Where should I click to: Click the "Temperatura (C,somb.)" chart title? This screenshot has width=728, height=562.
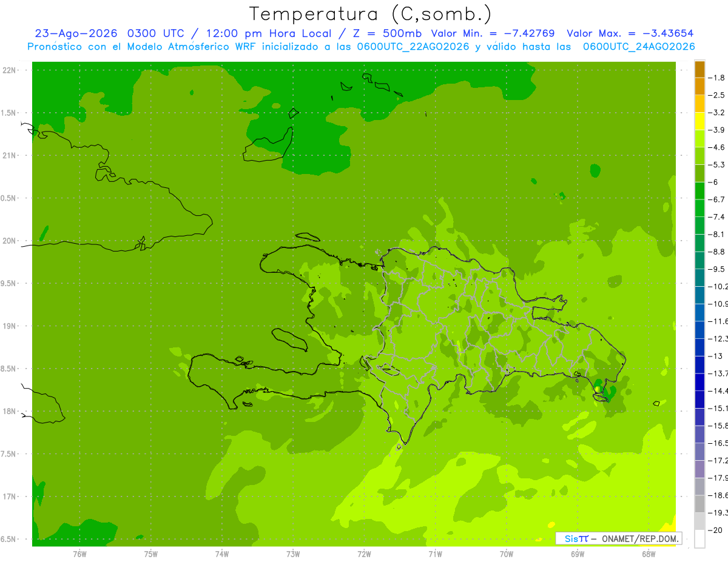tap(371, 14)
